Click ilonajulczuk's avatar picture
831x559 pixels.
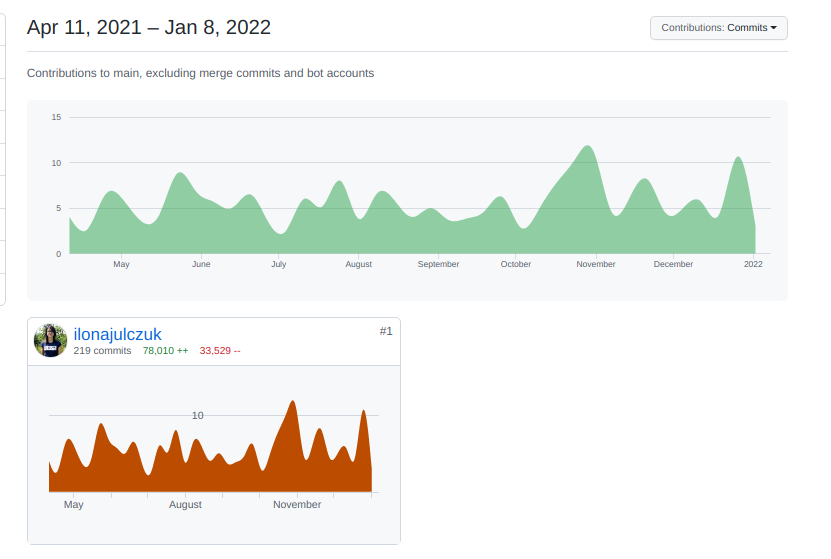(50, 340)
